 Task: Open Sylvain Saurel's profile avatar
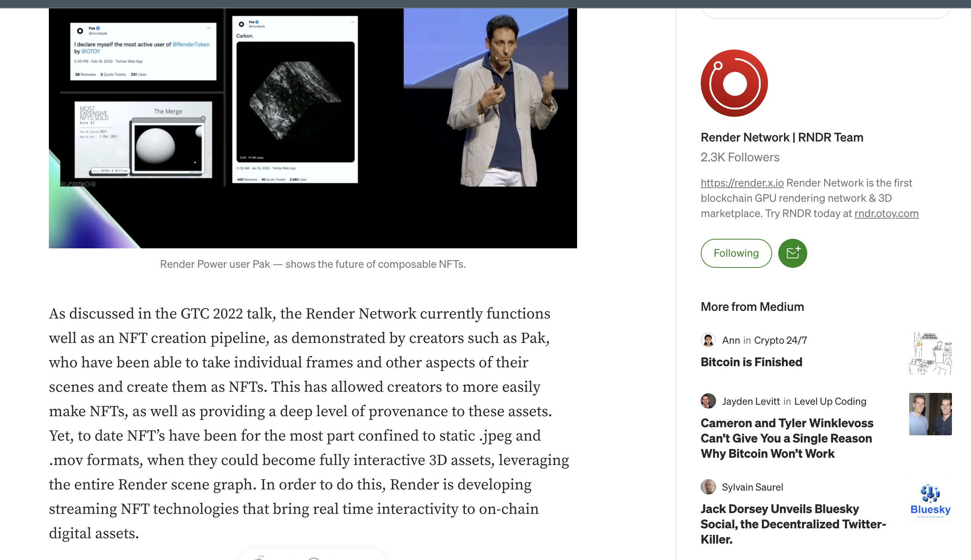pyautogui.click(x=708, y=487)
